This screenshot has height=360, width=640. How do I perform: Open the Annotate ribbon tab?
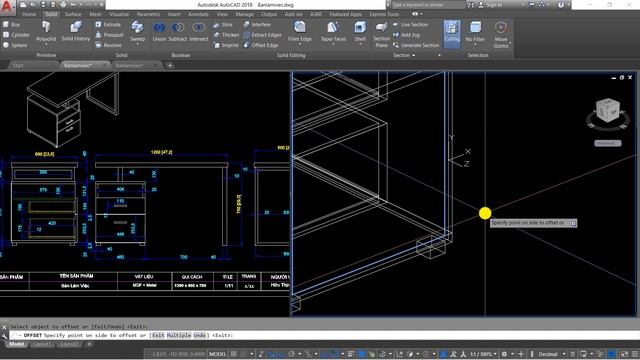pyautogui.click(x=198, y=14)
